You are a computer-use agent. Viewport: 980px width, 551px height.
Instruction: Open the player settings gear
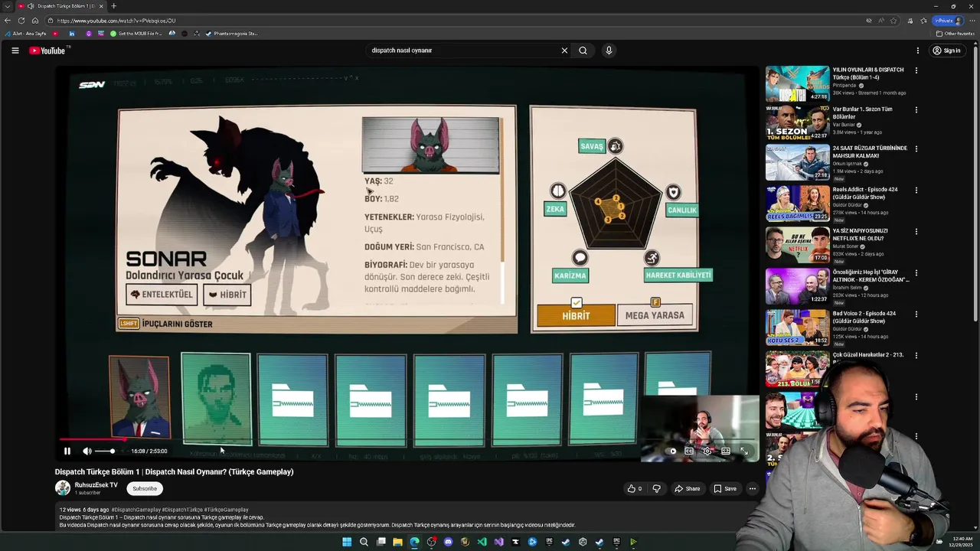(707, 452)
